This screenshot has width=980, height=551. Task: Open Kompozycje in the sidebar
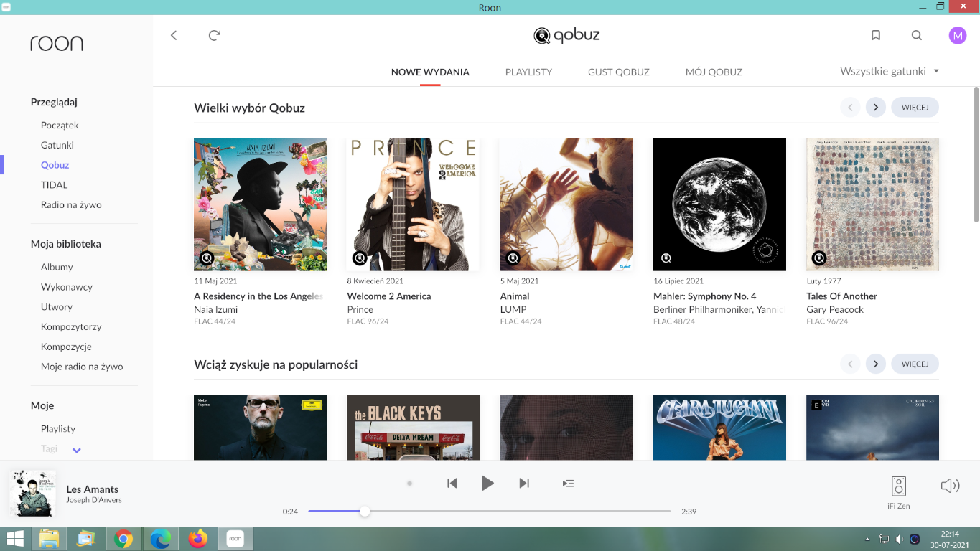point(66,347)
